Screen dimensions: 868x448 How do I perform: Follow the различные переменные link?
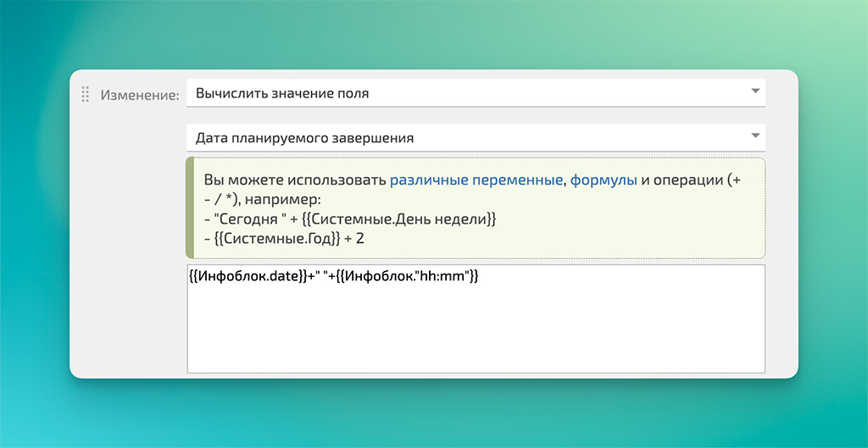click(476, 180)
